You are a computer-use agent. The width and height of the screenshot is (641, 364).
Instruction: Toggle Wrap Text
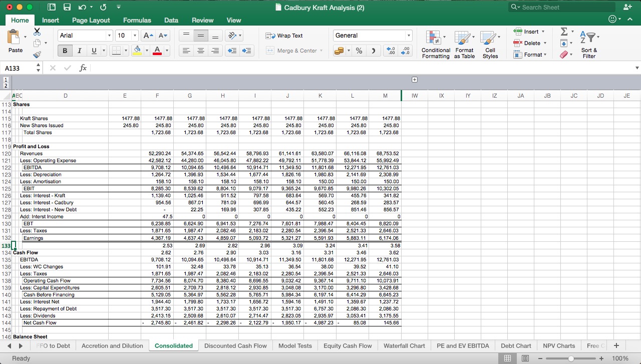coord(284,36)
